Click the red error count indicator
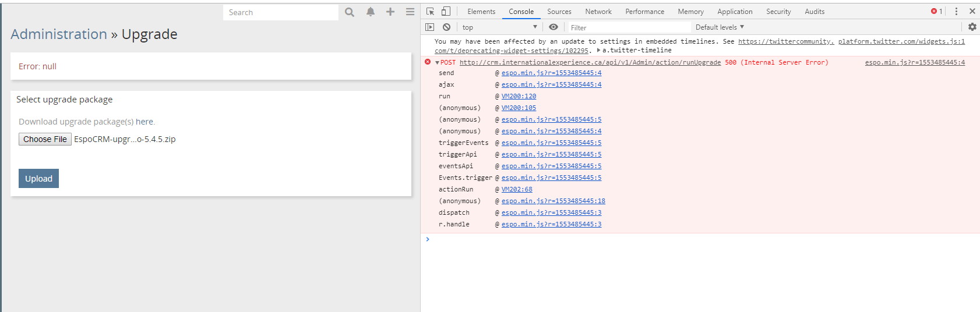 937,11
